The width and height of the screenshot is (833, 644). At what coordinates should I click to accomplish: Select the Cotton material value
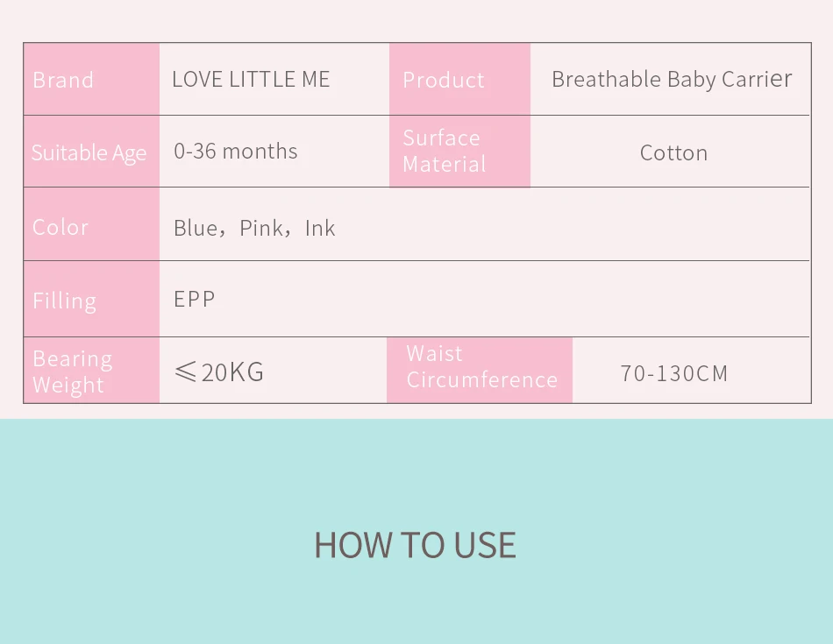[x=673, y=153]
